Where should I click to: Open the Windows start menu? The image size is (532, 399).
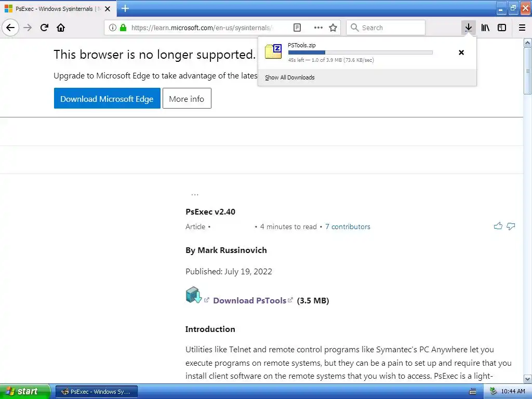click(x=25, y=392)
